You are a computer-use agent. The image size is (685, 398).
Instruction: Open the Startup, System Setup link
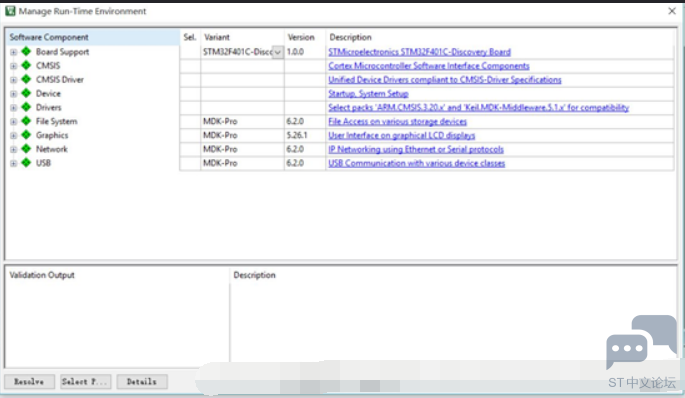pos(368,94)
